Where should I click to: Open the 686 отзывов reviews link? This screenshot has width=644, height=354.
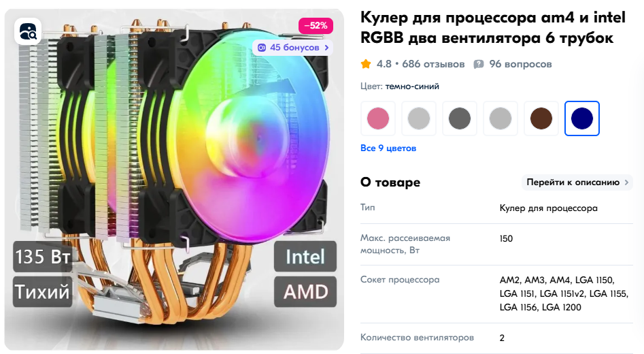coord(433,64)
